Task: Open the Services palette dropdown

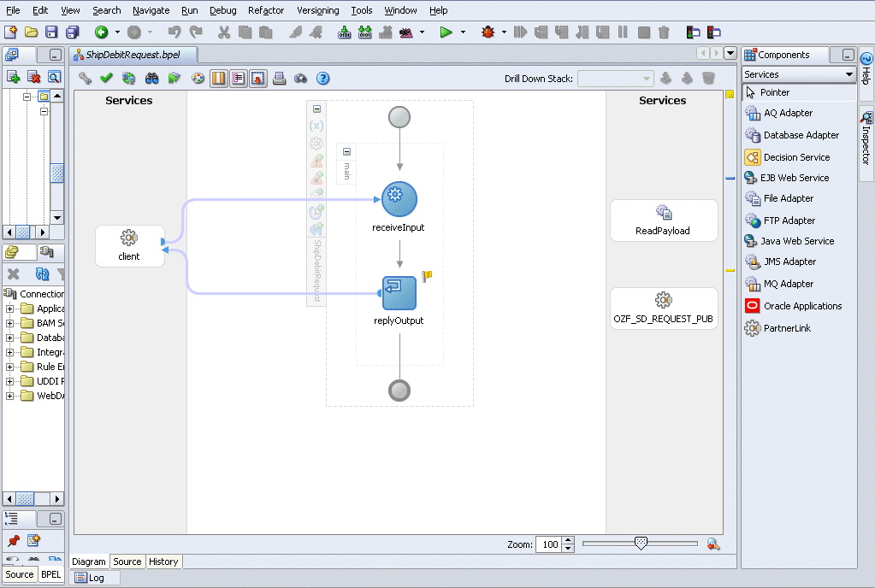Action: click(849, 74)
